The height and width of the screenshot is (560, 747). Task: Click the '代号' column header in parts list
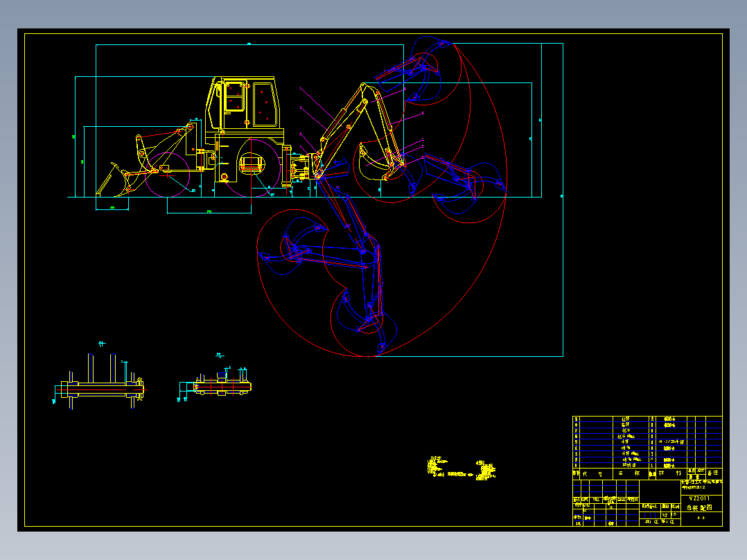pyautogui.click(x=593, y=474)
